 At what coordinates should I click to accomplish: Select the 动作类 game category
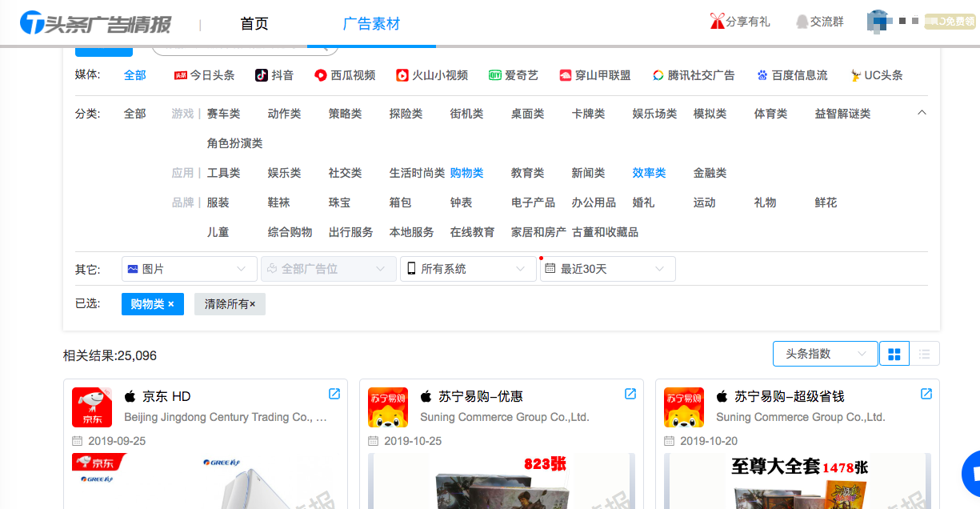pyautogui.click(x=284, y=114)
